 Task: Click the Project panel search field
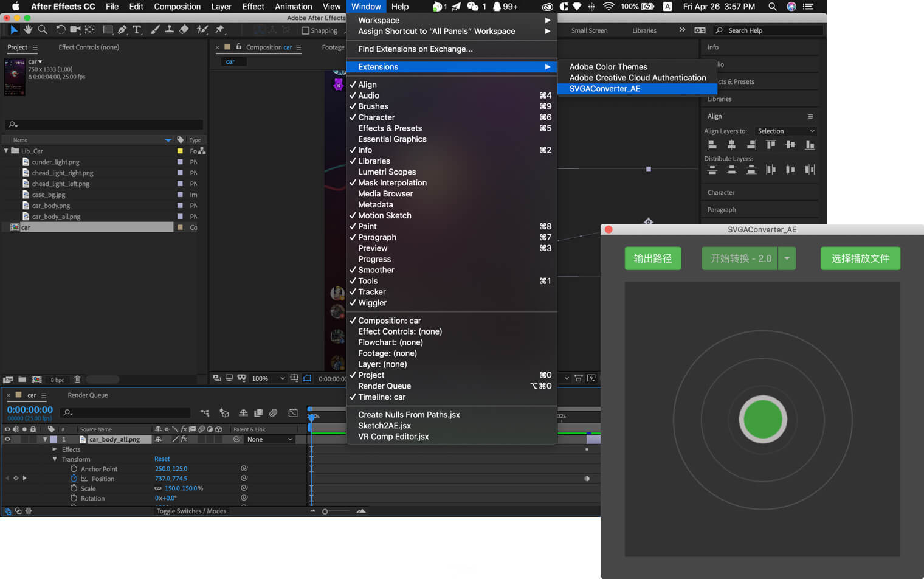coord(104,125)
